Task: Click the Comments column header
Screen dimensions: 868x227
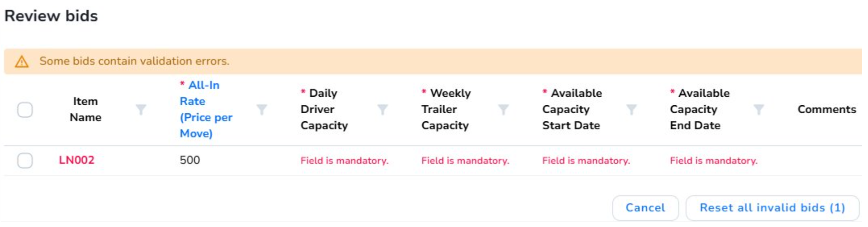Action: 826,109
